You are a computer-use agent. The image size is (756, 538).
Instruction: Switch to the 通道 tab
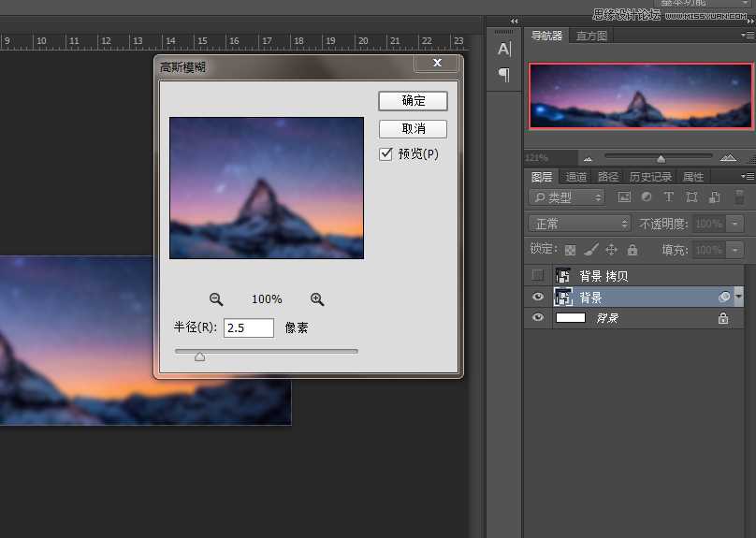click(x=576, y=177)
